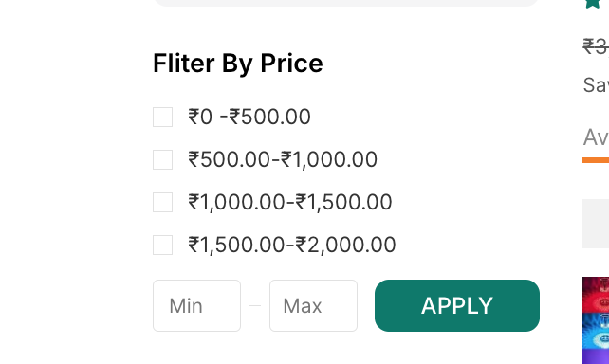609x364 pixels.
Task: Click the ₹1,000.00-₹1,500.00 range label text
Action: (x=290, y=202)
